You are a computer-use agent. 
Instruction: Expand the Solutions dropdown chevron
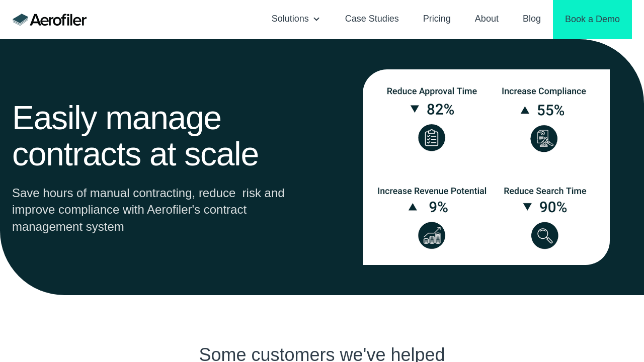coord(316,19)
